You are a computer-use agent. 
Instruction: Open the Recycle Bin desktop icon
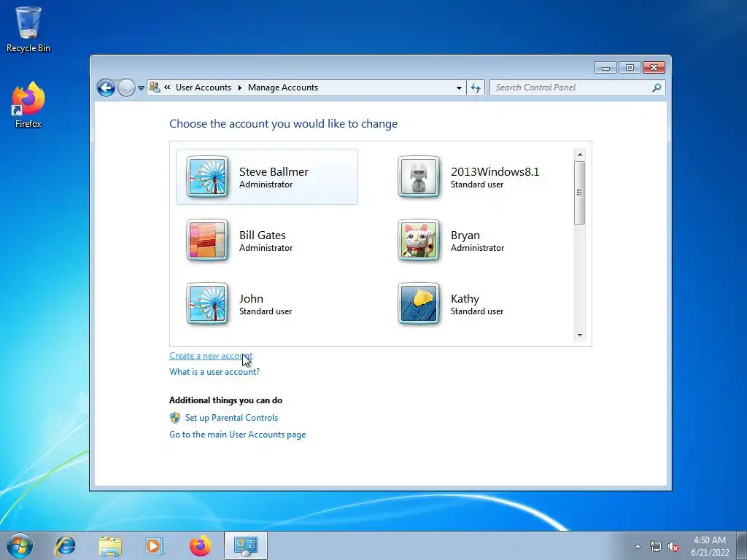pos(28,29)
